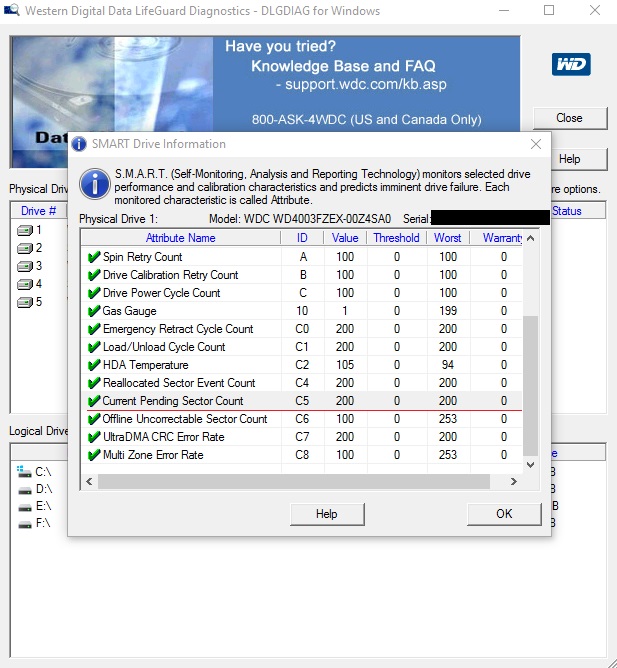Click the E:\ logical drive icon
Viewport: 617px width, 668px height.
click(x=24, y=506)
